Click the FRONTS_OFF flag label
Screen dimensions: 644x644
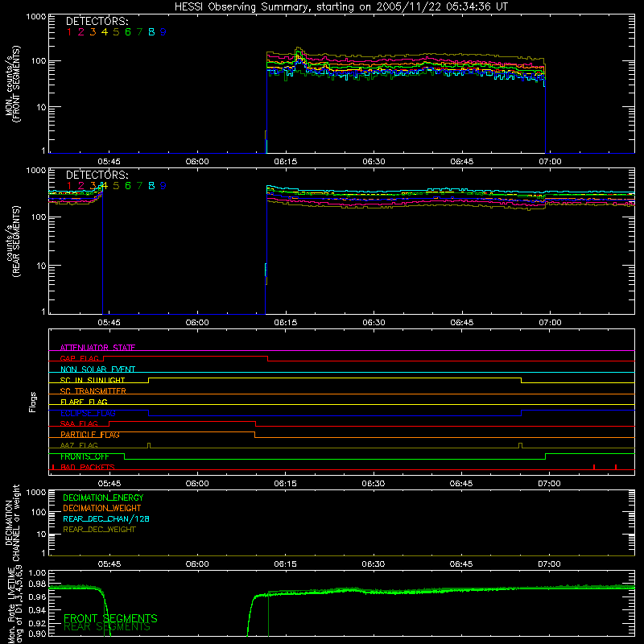(x=85, y=456)
